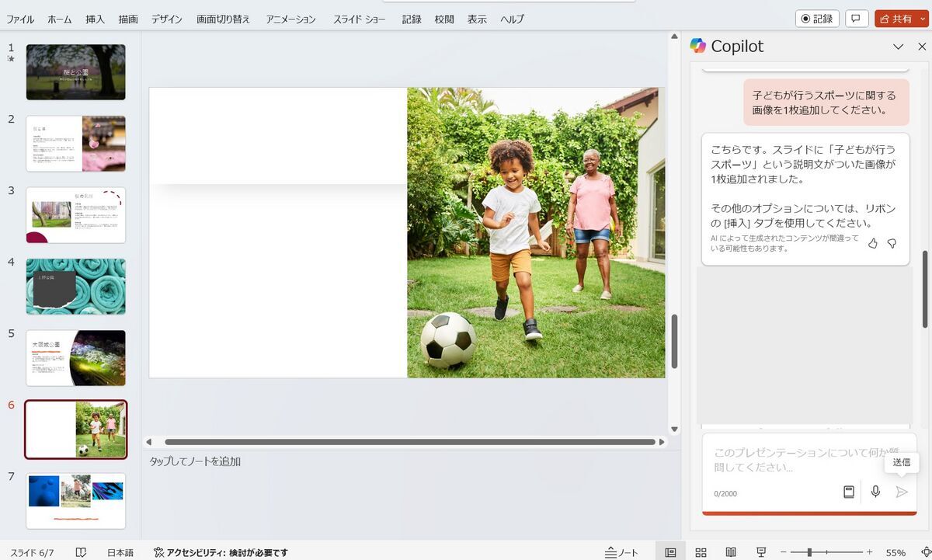Click the 共有 share button

pyautogui.click(x=895, y=19)
